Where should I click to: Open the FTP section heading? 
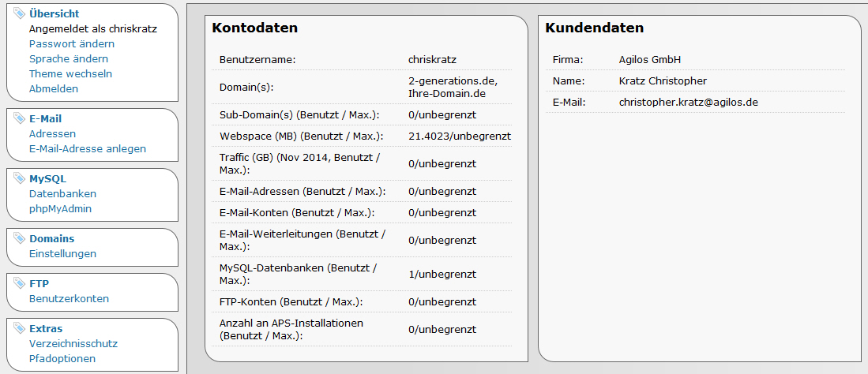(39, 284)
